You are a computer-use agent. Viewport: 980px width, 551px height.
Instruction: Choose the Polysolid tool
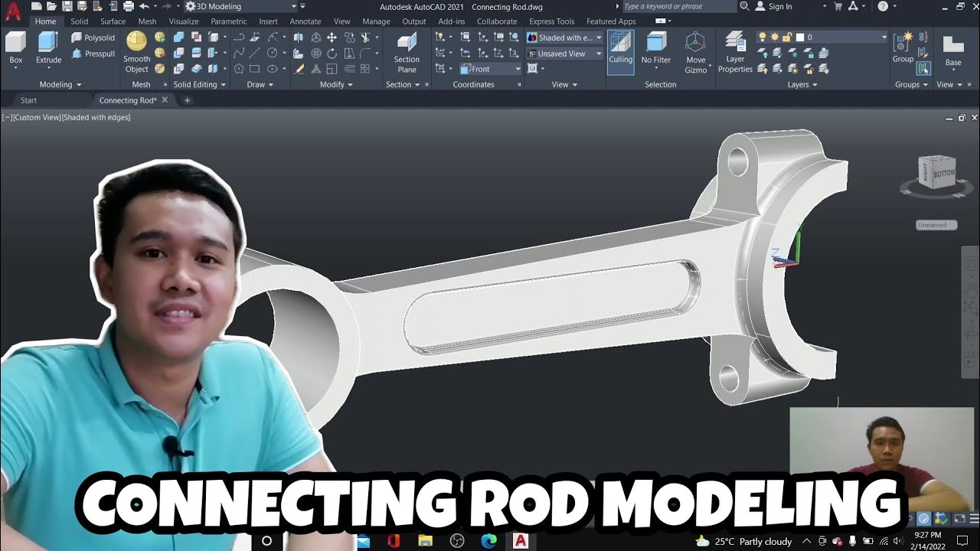93,37
